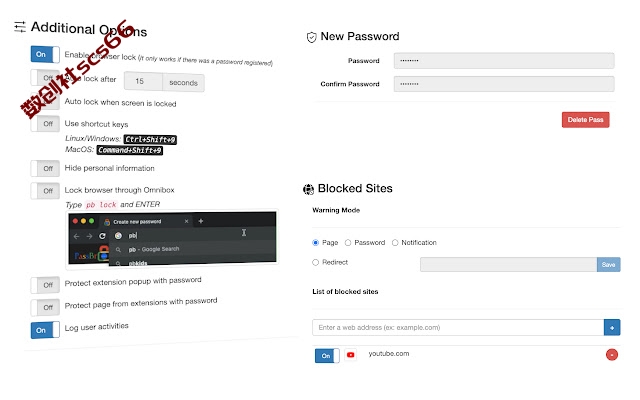Toggle Protect extension popup with password

pyautogui.click(x=45, y=285)
